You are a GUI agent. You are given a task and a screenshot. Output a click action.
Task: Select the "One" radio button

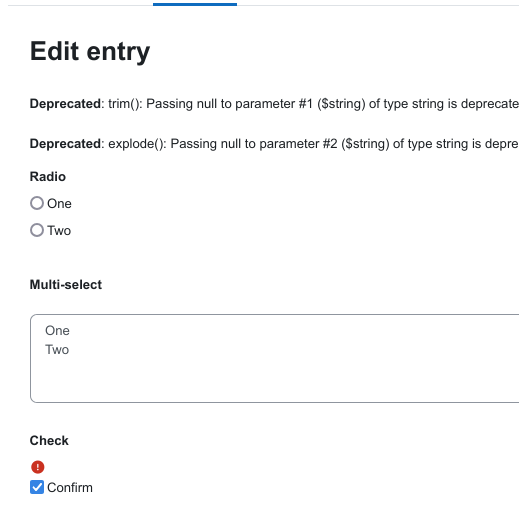click(x=37, y=203)
